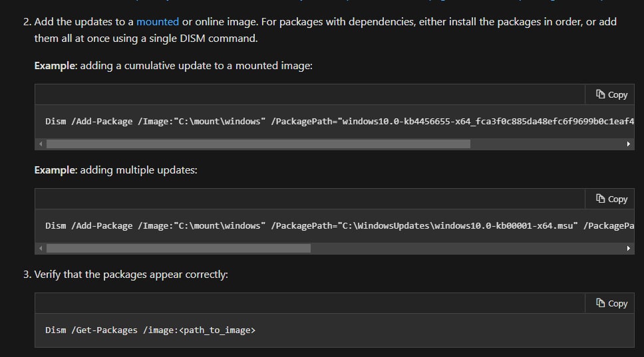Click step 3 'Verify that the packages' text

pyautogui.click(x=130, y=274)
